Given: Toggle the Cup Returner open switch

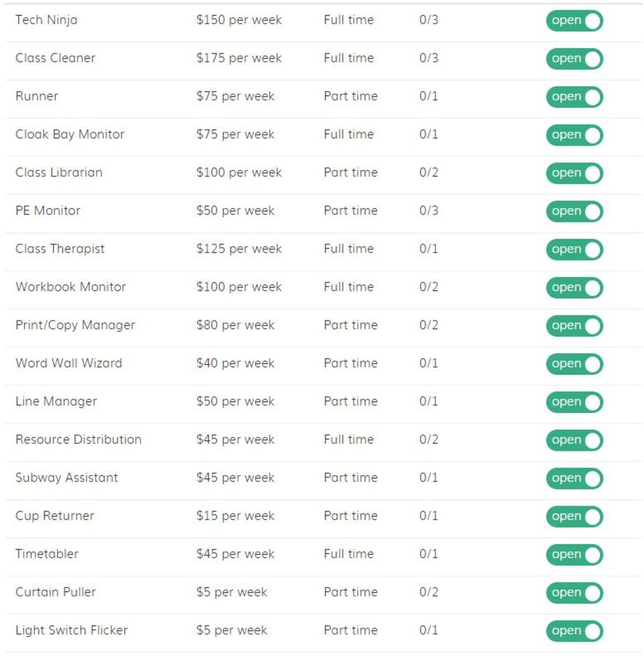Looking at the screenshot, I should [574, 516].
